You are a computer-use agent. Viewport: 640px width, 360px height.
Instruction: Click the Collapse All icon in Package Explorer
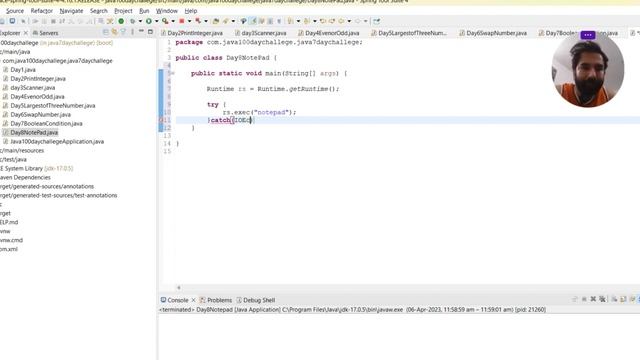pyautogui.click(x=106, y=32)
